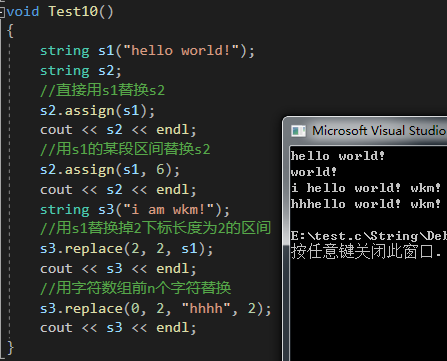Click the console message 按任意键关闭此窗口
This screenshot has width=447, height=361.
366,252
